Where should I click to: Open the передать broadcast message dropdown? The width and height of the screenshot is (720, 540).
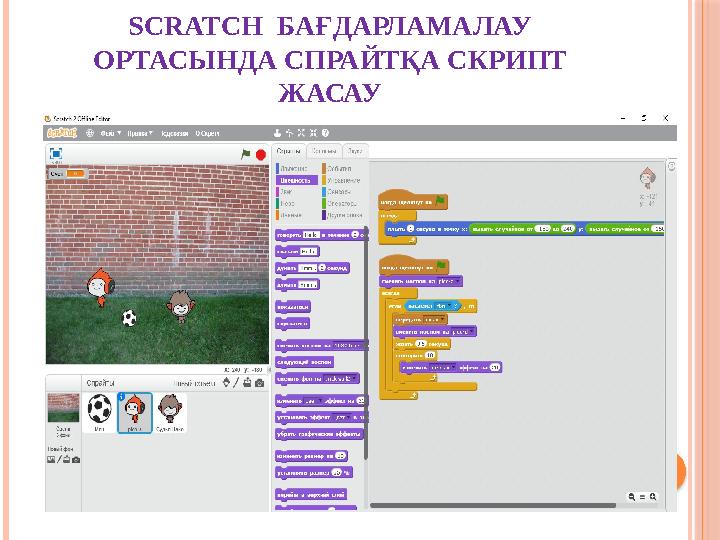434,319
